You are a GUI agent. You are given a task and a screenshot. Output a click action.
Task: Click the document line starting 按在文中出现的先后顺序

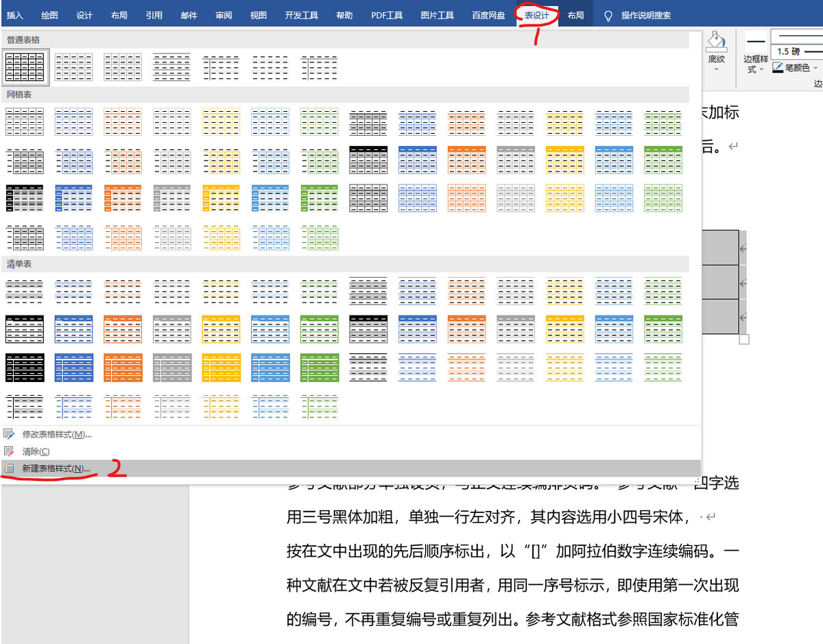(x=513, y=551)
